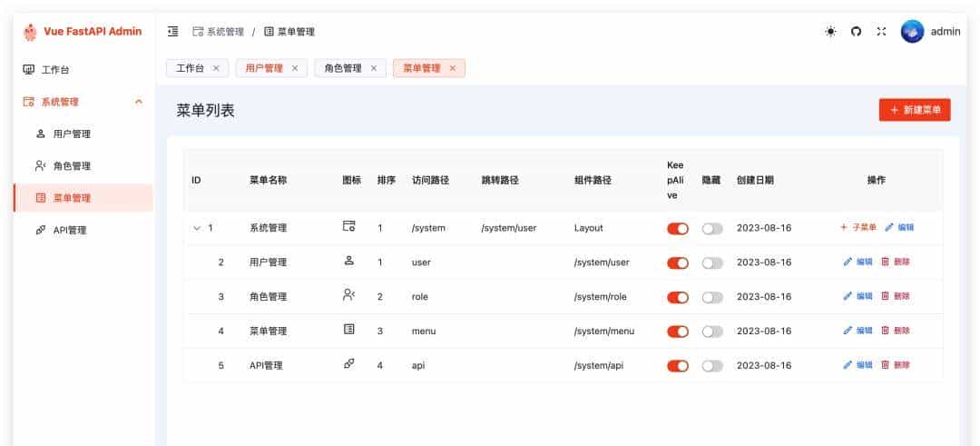Enable 隐藏 switch for 用户管理 row
The width and height of the screenshot is (980, 446).
[x=712, y=263]
